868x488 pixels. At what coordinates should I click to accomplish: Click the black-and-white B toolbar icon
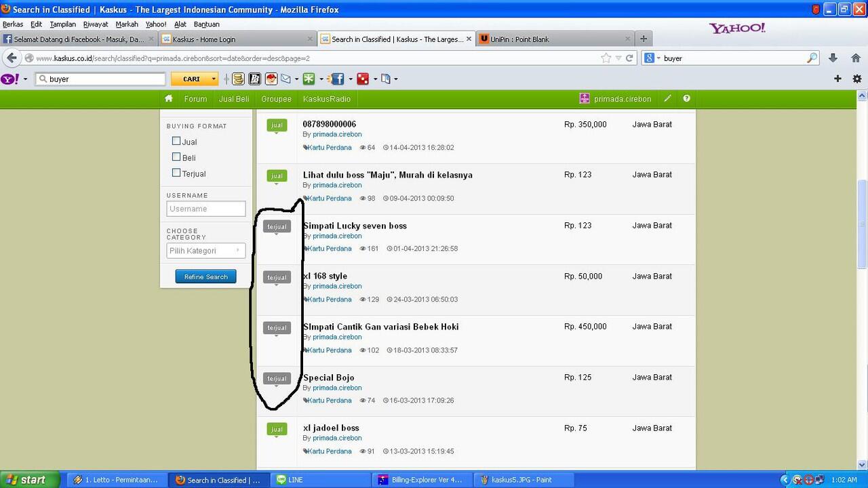click(x=254, y=79)
